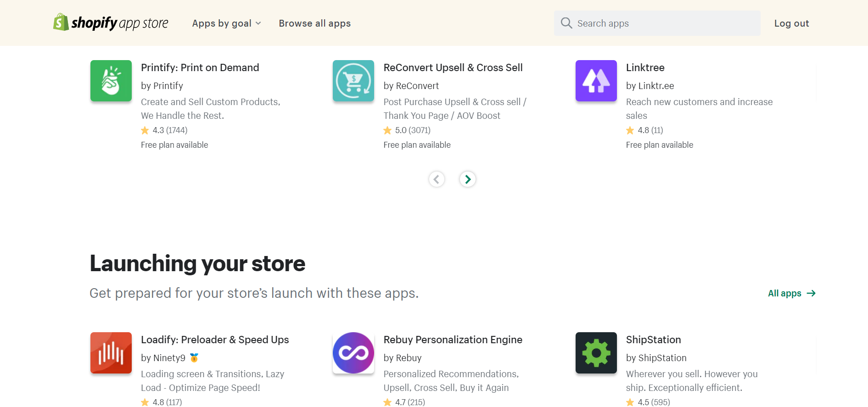The image size is (868, 407).
Task: Log out of the account
Action: click(791, 23)
